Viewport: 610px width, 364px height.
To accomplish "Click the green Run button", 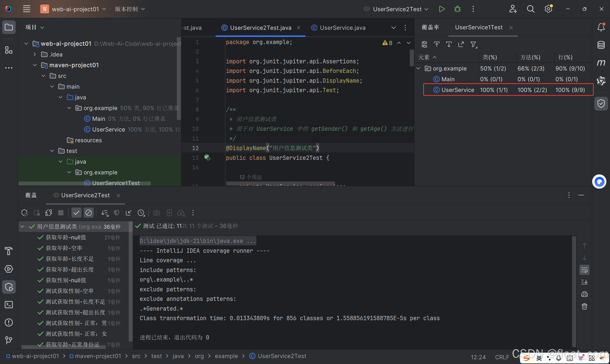I will click(x=442, y=9).
